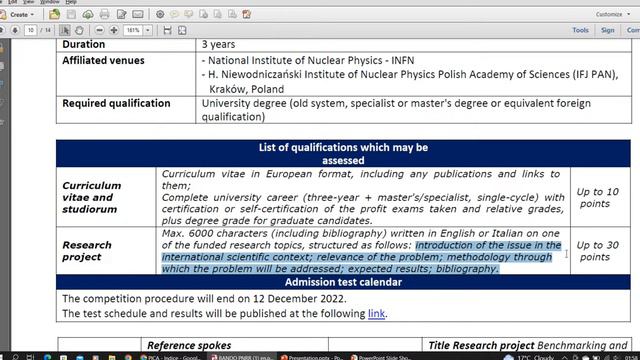The width and height of the screenshot is (640, 360).
Task: Open the Windows taskbar search icon
Action: 15,357
